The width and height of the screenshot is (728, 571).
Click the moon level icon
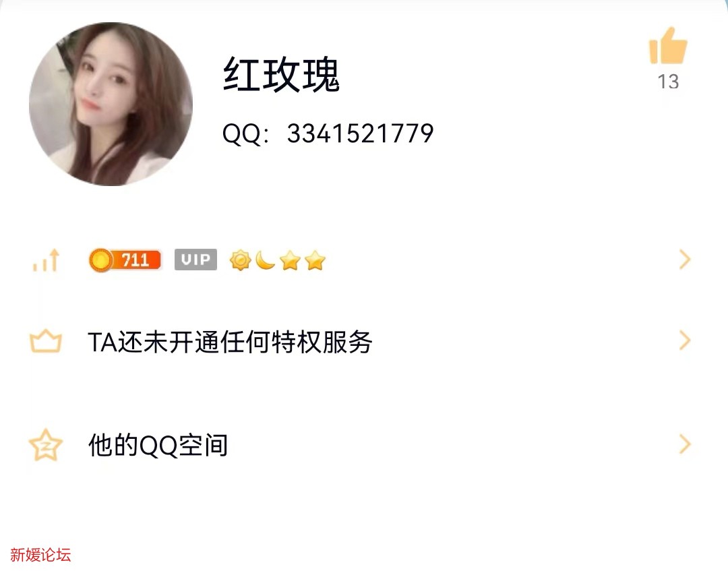point(265,260)
